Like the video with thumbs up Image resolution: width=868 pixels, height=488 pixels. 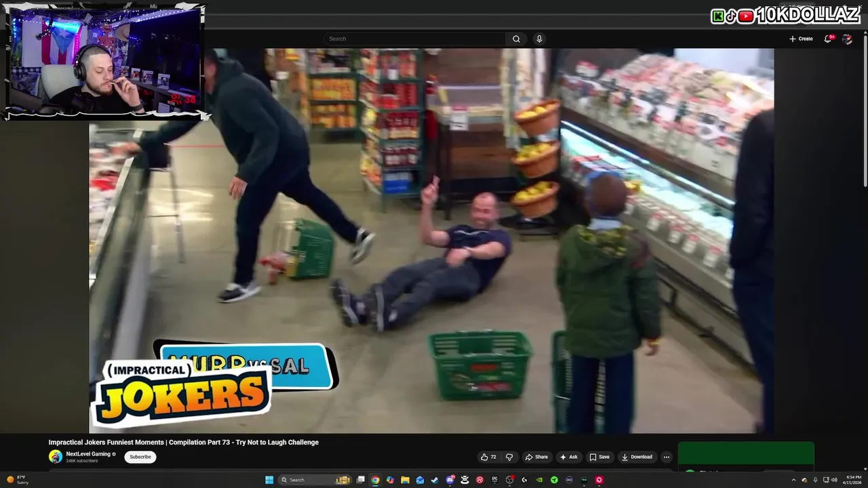point(488,457)
